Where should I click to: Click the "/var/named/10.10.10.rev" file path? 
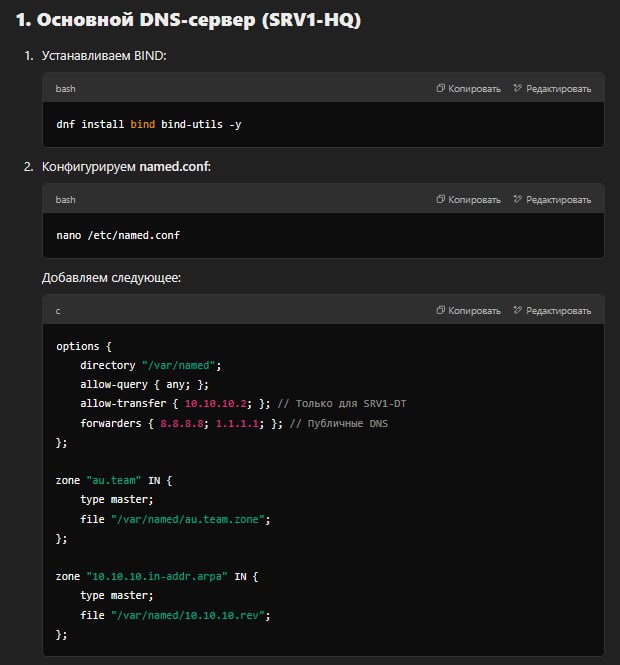pos(191,615)
